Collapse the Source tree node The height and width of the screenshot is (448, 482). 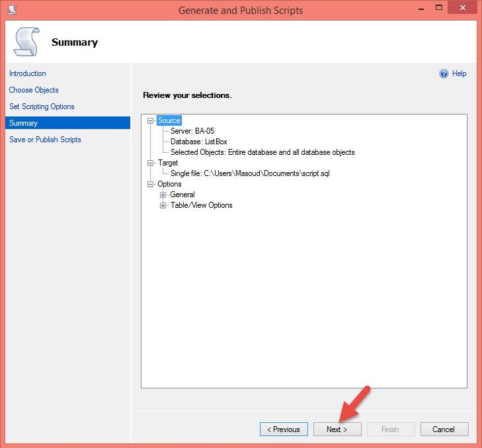tap(150, 120)
